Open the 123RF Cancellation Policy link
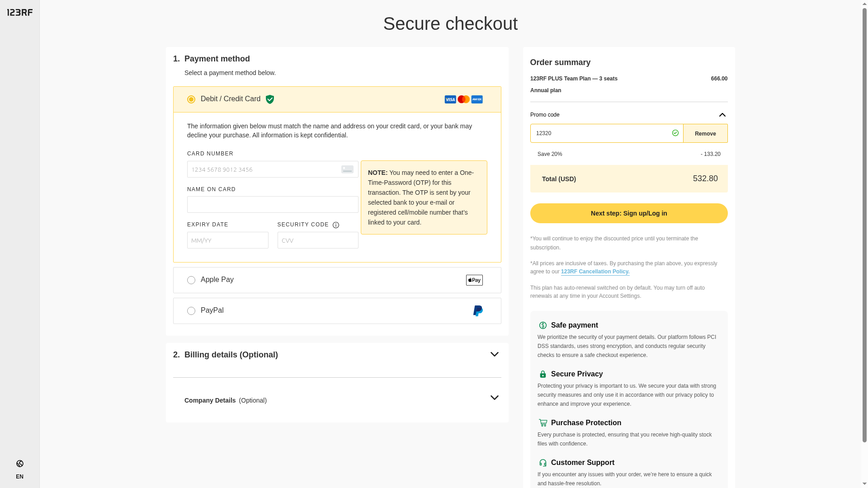 point(595,272)
